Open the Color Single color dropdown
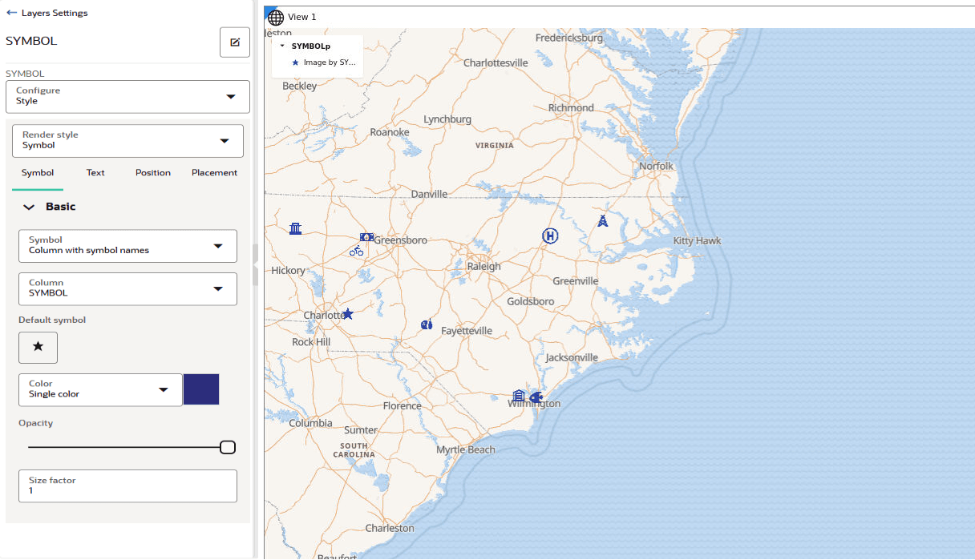Viewport: 975px width, 560px height. (100, 389)
